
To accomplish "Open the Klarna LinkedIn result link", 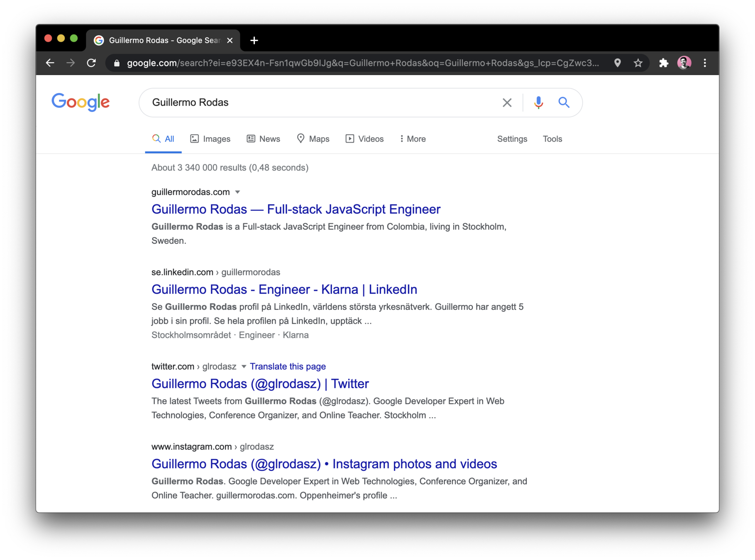I will tap(284, 289).
